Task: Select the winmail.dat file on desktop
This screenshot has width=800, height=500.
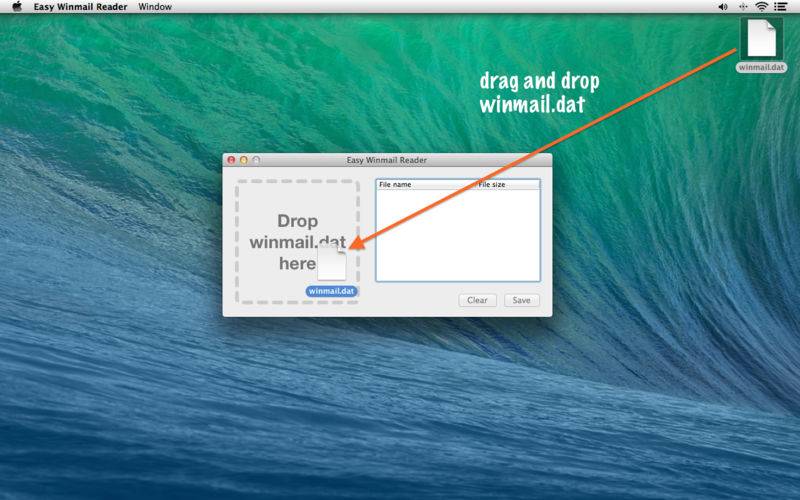Action: click(x=761, y=45)
